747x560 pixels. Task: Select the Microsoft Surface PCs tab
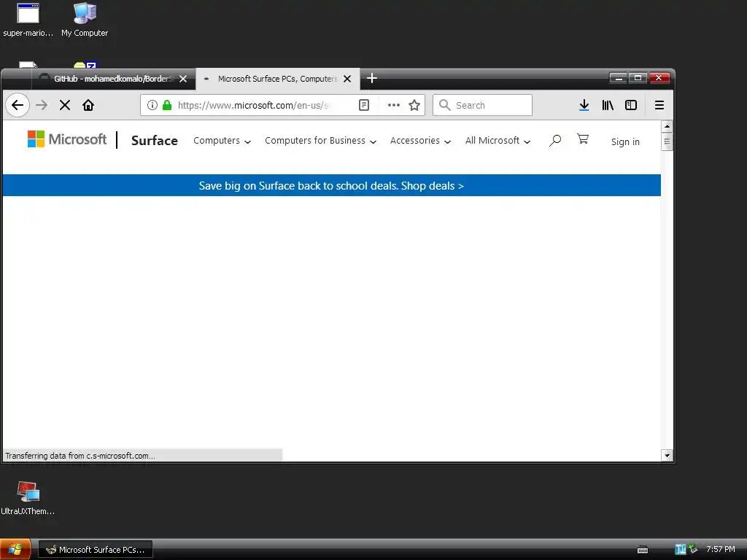[278, 79]
